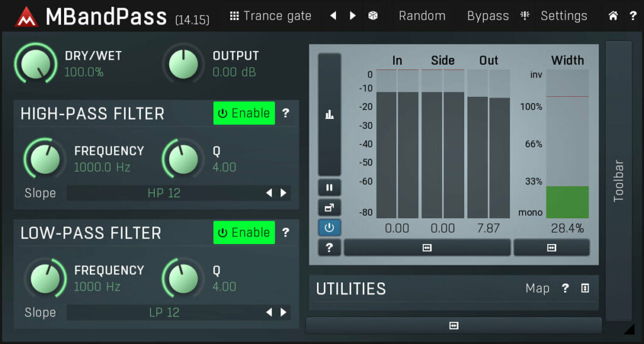Open the HP 12 slope selector
The width and height of the screenshot is (644, 344).
coord(164,193)
